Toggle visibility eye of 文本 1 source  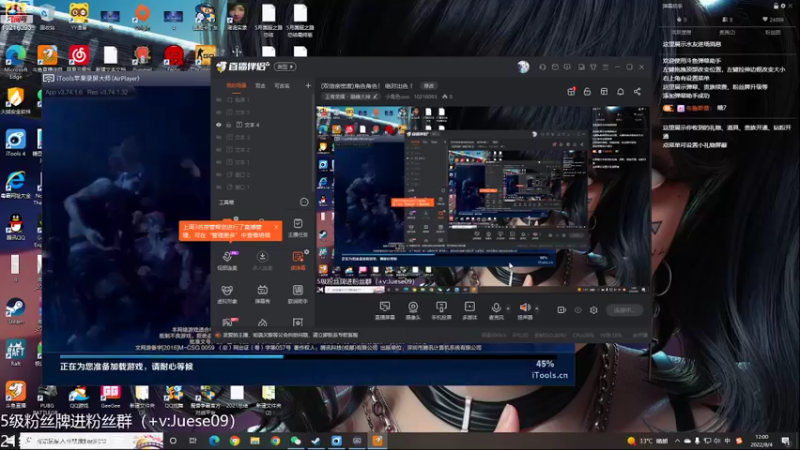click(x=219, y=162)
